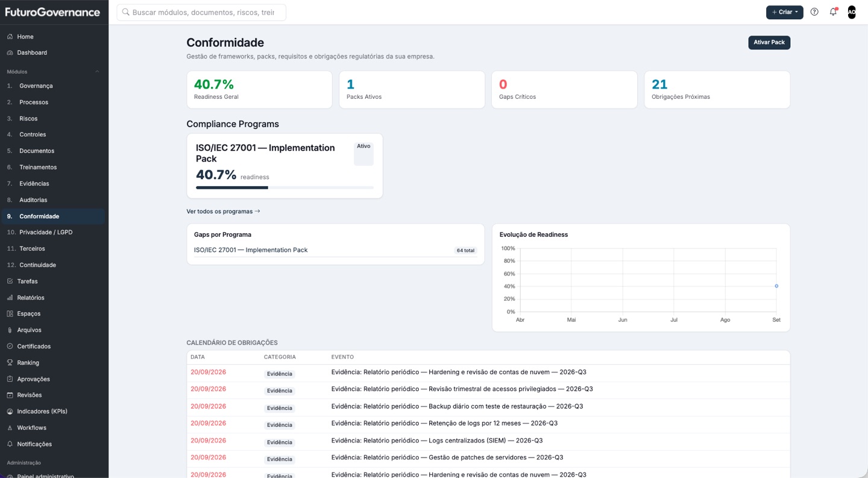The height and width of the screenshot is (478, 868).
Task: Select the Backup diário com teste event row
Action: (x=488, y=407)
